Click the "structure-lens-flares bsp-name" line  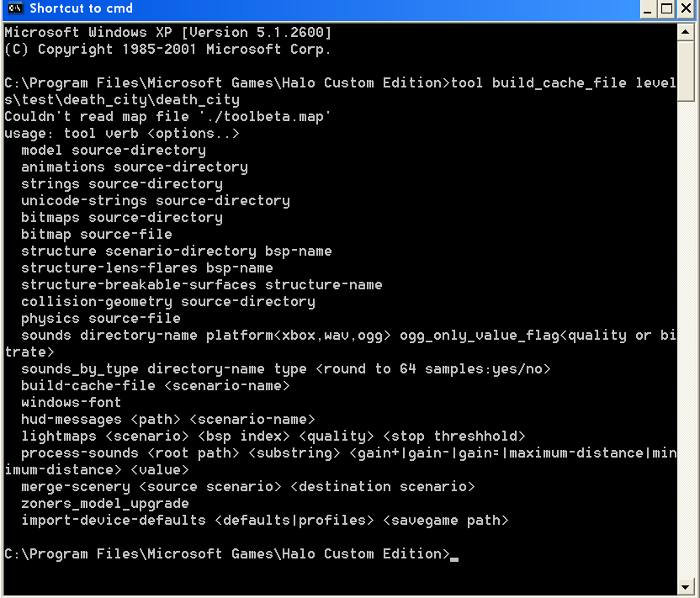coord(147,268)
